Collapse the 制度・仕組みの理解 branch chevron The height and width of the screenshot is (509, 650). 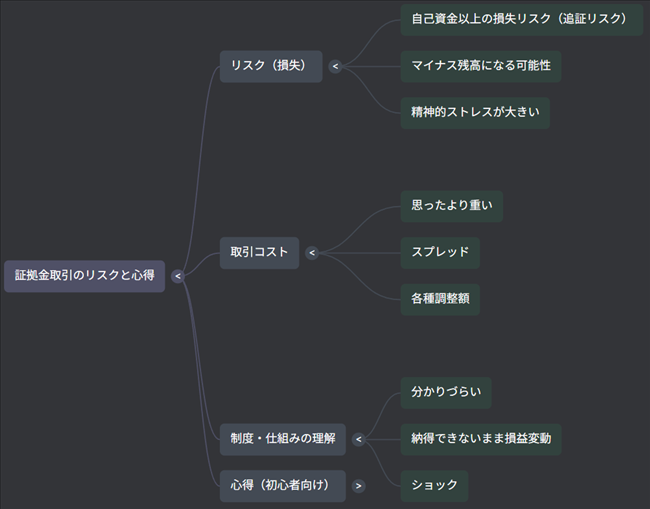[x=358, y=439]
